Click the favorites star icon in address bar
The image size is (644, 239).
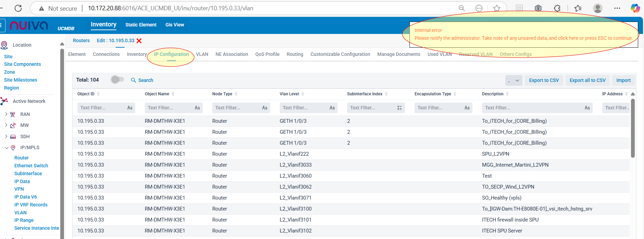pos(497,8)
